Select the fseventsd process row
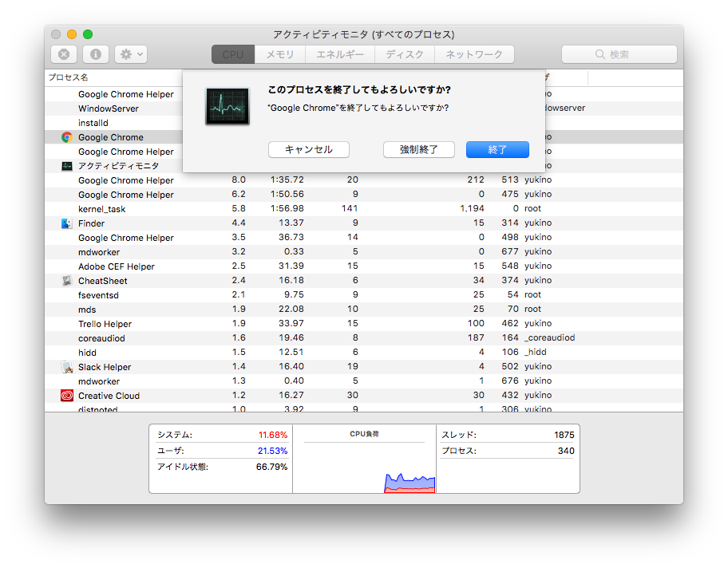 [x=364, y=295]
